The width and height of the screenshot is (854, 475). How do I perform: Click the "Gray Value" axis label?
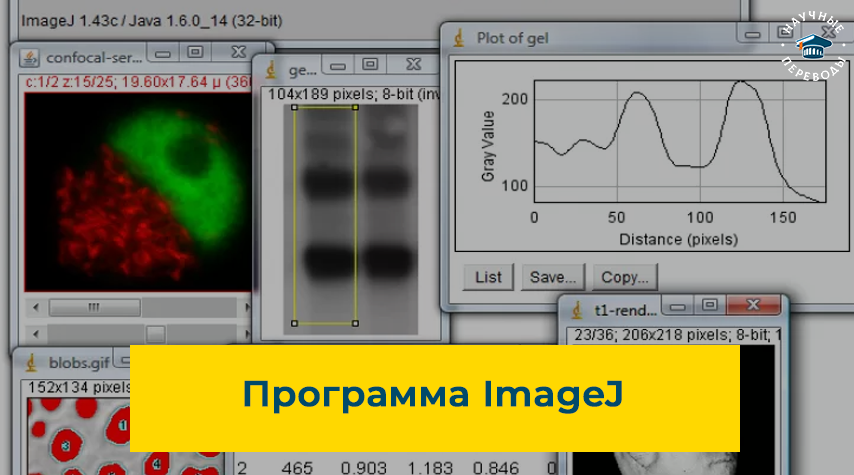488,146
